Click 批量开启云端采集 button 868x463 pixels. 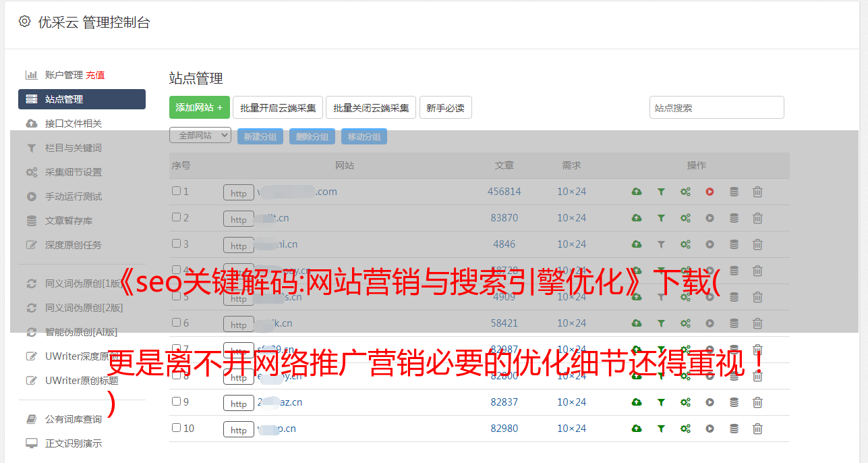(x=278, y=107)
